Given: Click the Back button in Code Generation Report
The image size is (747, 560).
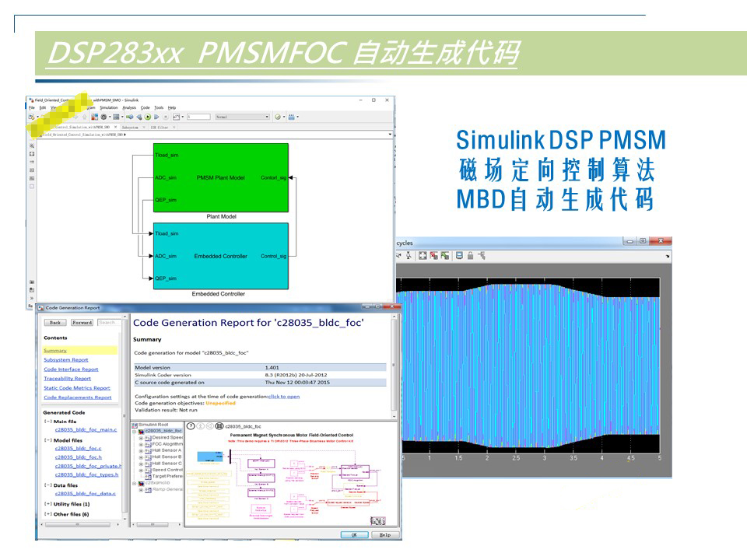Looking at the screenshot, I should point(55,322).
